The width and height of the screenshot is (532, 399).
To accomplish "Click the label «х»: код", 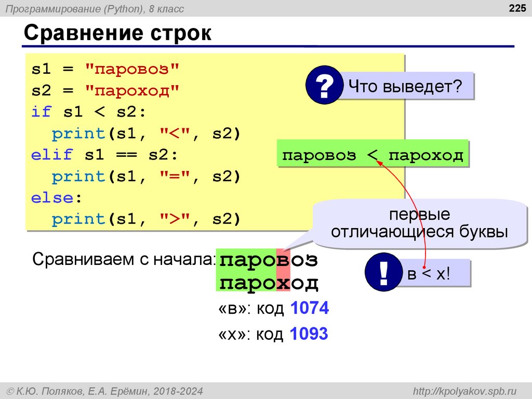I will [x=250, y=334].
